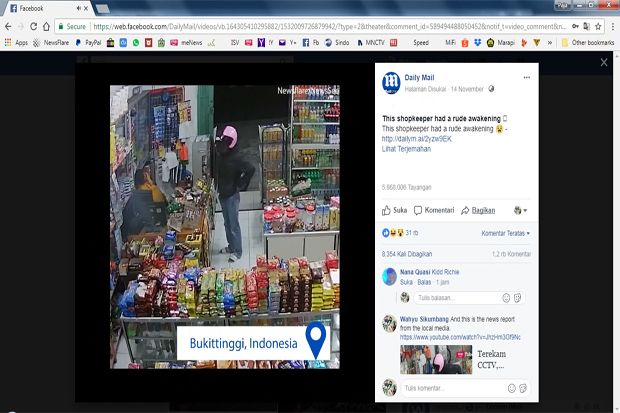620x413 pixels.
Task: Mute the Facebook tab via speaker icon
Action: click(78, 8)
